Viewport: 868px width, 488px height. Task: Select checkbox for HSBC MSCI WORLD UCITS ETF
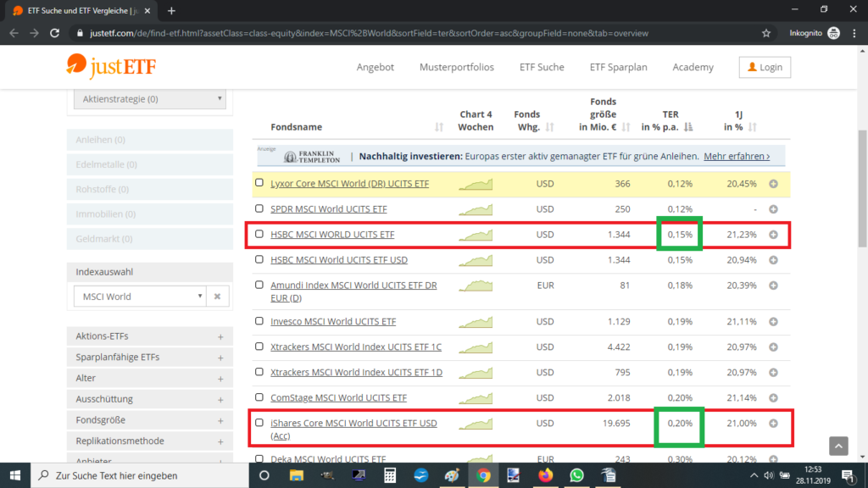pos(259,234)
